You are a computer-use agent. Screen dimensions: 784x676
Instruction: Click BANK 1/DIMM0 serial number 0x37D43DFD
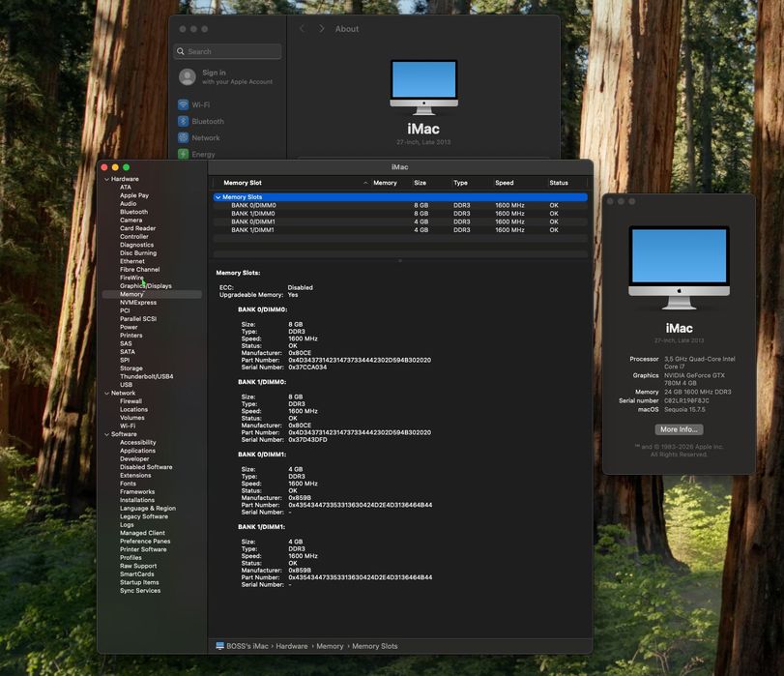tap(307, 440)
